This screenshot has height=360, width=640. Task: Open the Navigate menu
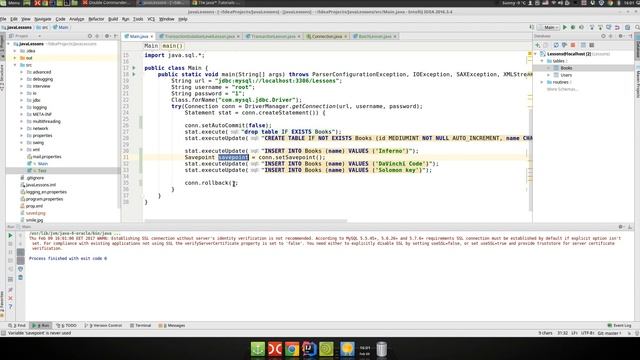(42, 19)
